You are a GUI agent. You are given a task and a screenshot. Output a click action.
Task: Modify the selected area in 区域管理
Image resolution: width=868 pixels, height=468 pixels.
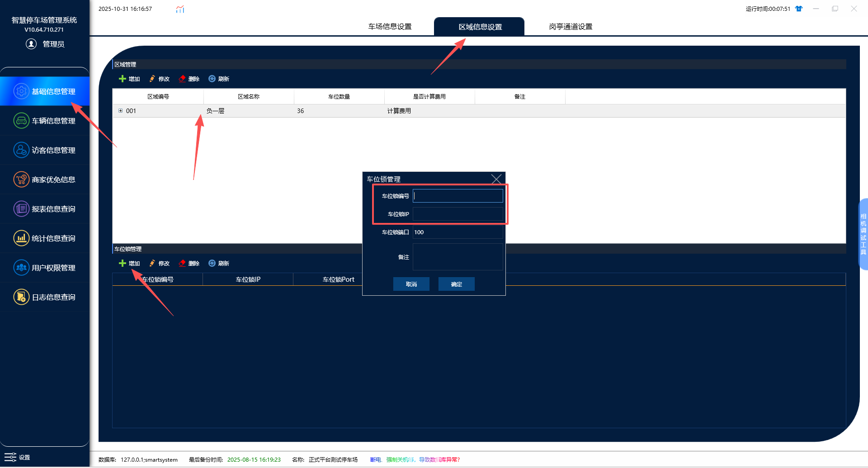click(159, 79)
